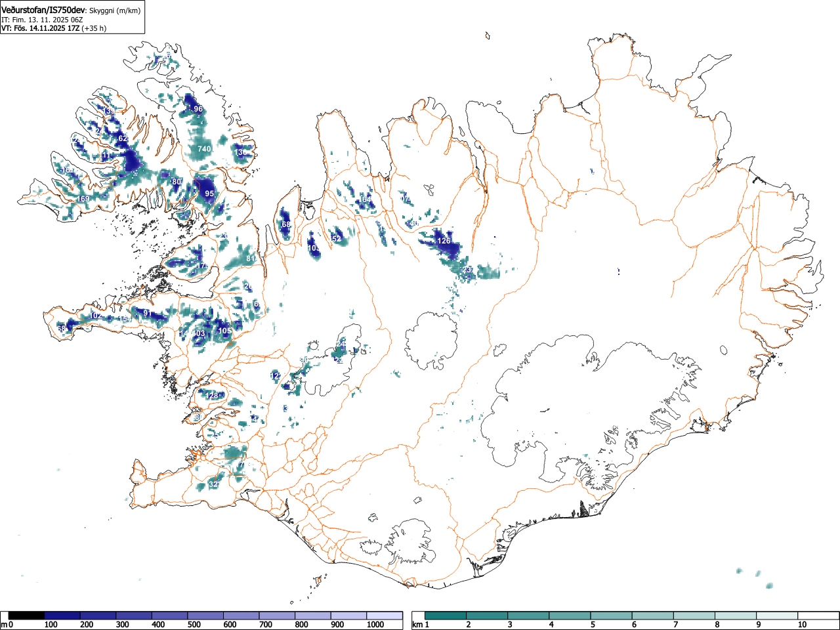Click the 'VT: Fös. 14.11.2025 17Z' valid time

pos(41,28)
